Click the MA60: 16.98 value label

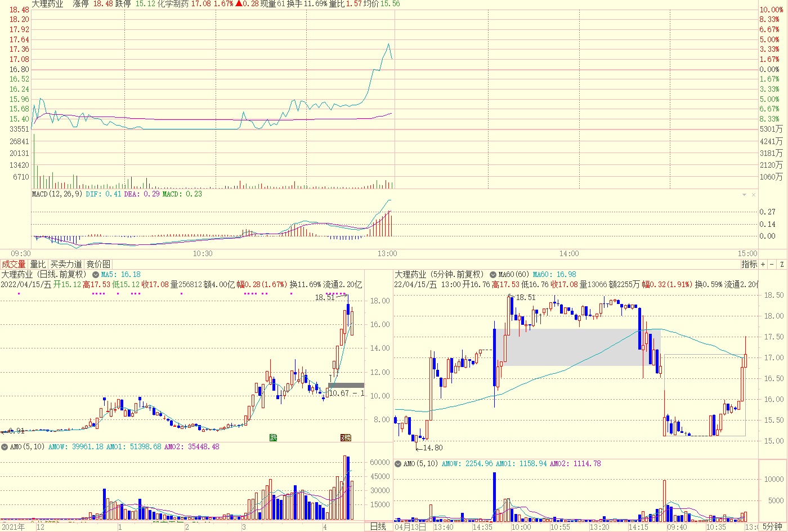point(554,275)
